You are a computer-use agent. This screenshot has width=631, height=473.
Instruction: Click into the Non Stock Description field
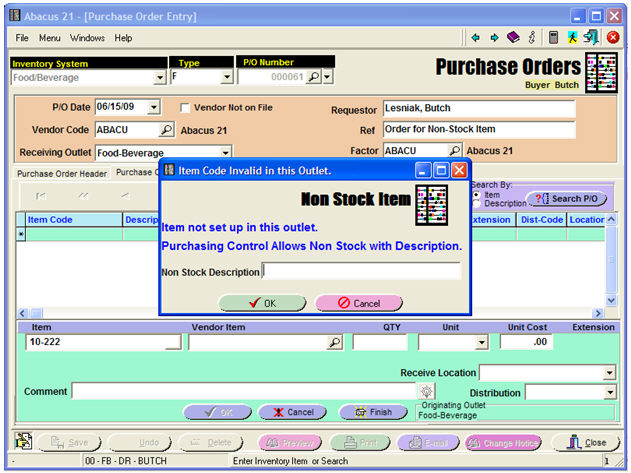point(361,271)
